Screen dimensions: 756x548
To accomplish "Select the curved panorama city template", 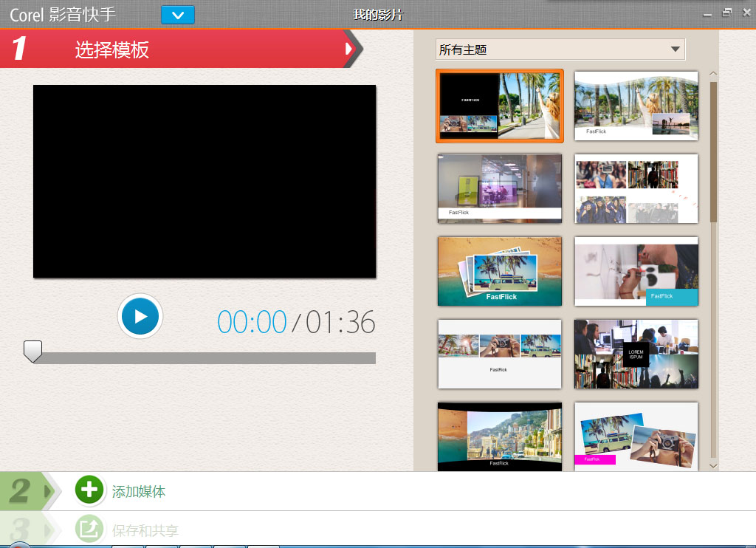I will click(500, 436).
